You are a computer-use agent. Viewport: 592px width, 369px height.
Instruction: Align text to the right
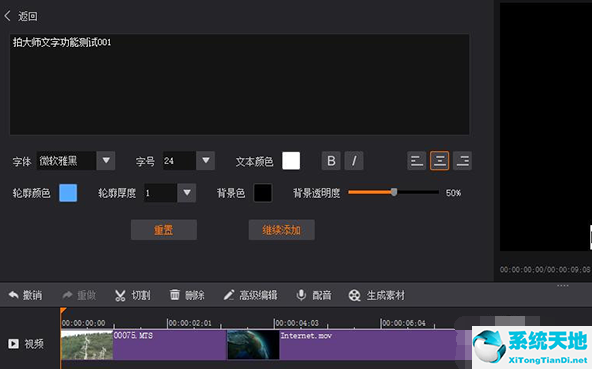(x=462, y=161)
